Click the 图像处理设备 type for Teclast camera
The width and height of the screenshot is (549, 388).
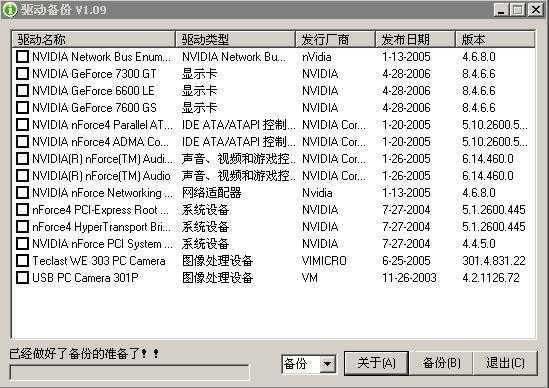[217, 261]
